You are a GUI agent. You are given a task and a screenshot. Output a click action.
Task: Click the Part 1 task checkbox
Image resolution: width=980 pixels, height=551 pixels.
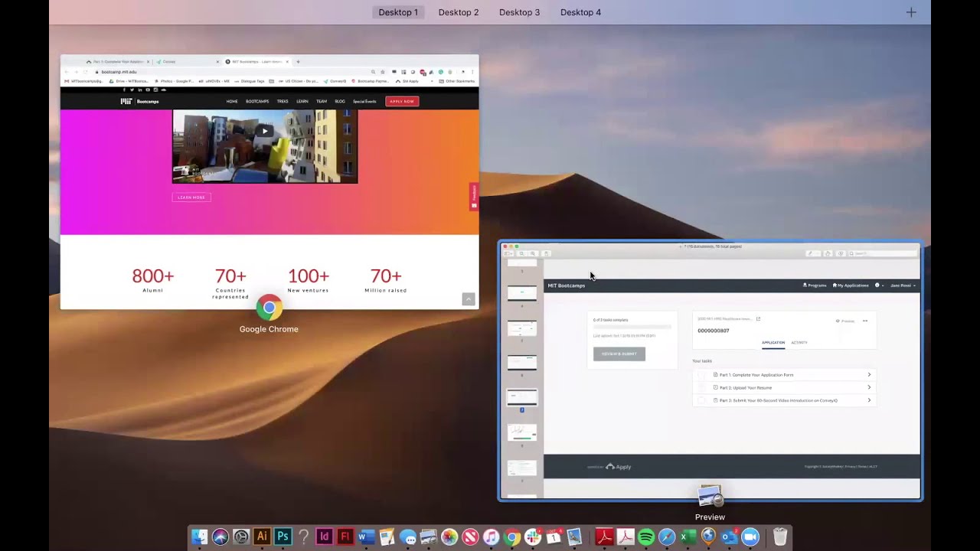pos(702,375)
